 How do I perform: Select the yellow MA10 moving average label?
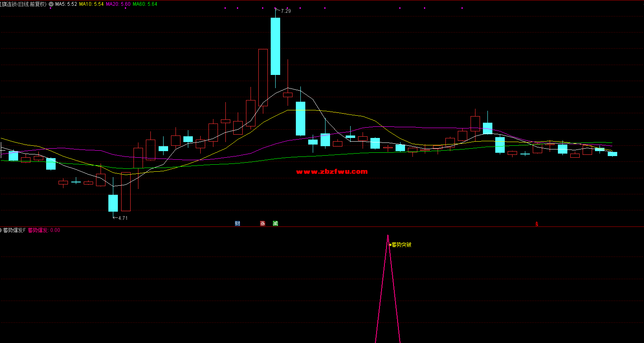tap(91, 4)
